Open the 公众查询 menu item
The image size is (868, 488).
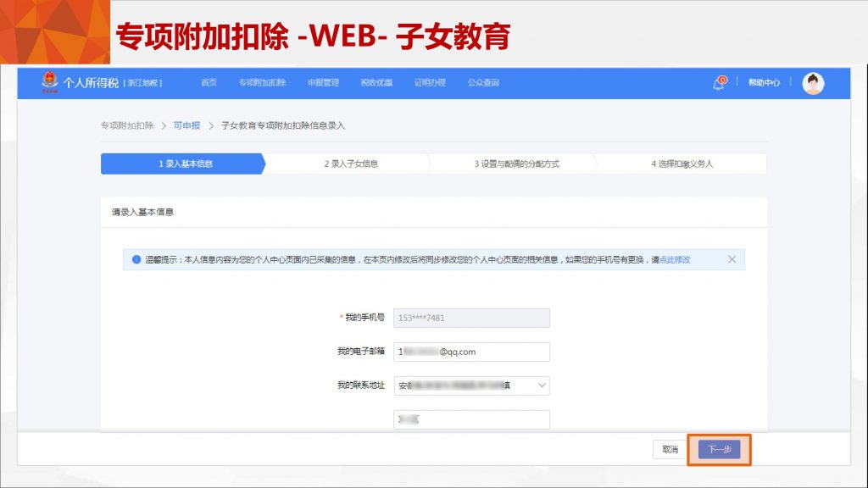(x=483, y=83)
